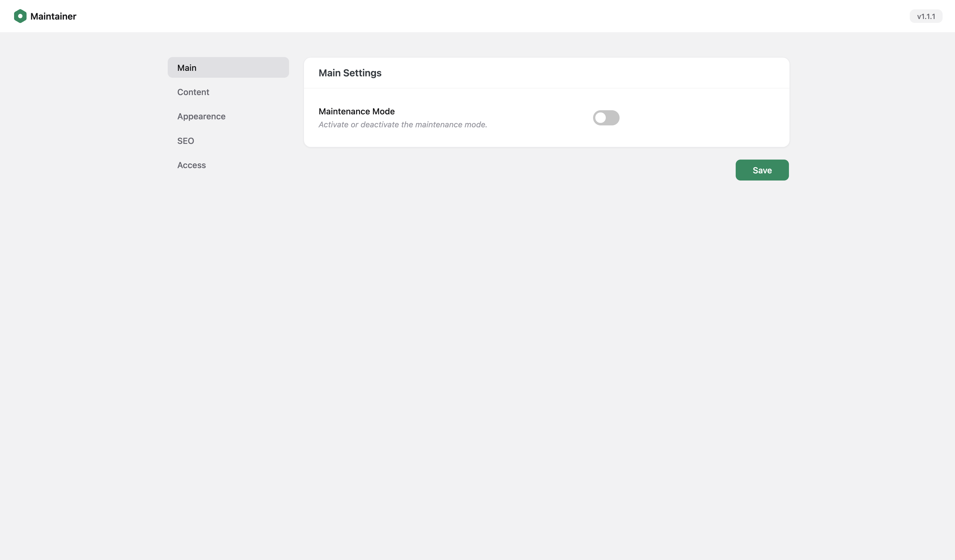This screenshot has width=955, height=560.
Task: Click the green hexagon Maintainer logo
Action: [20, 16]
